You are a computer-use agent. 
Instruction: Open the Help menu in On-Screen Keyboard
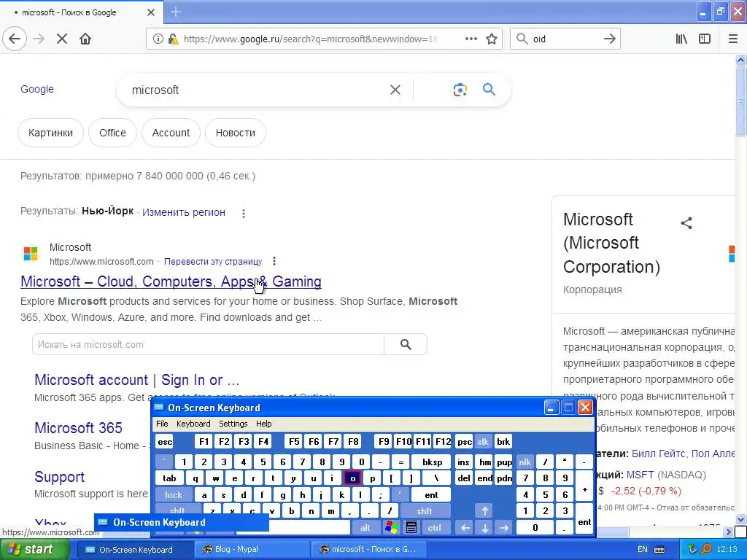(263, 424)
